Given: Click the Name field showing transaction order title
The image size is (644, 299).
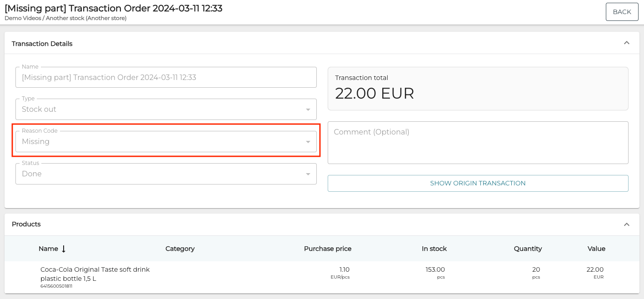Looking at the screenshot, I should pos(166,77).
